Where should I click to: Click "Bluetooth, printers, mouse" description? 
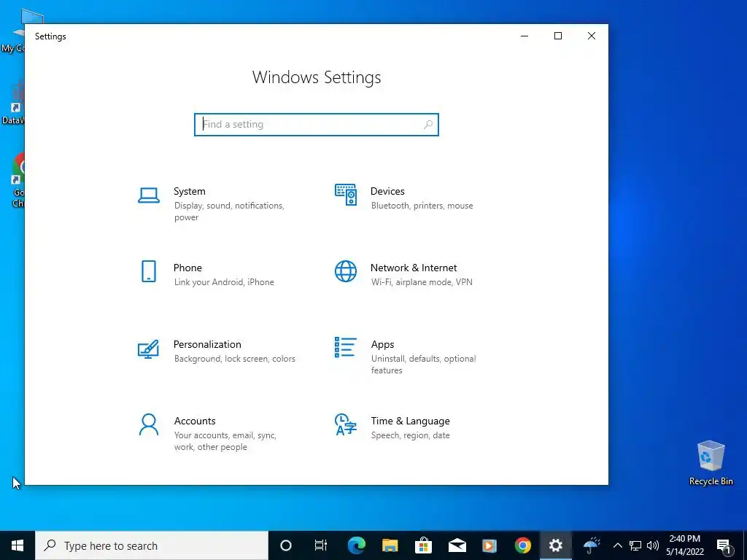click(422, 206)
